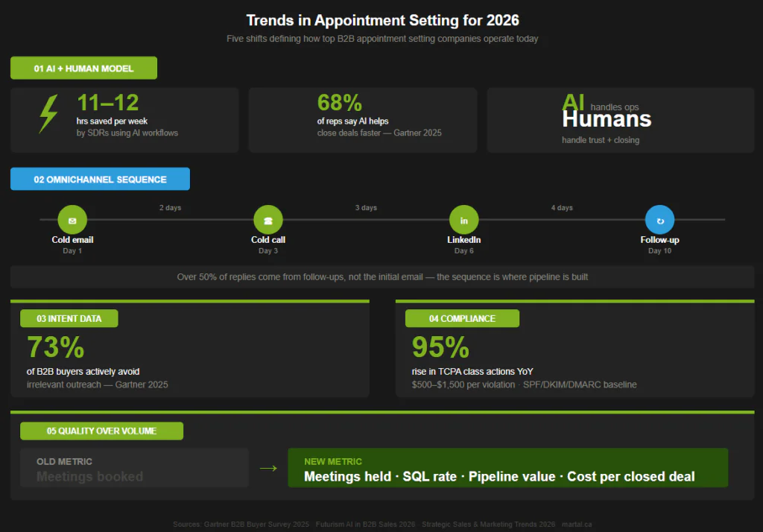This screenshot has width=763, height=532.
Task: Click the OLD METRIC label
Action: tap(64, 461)
